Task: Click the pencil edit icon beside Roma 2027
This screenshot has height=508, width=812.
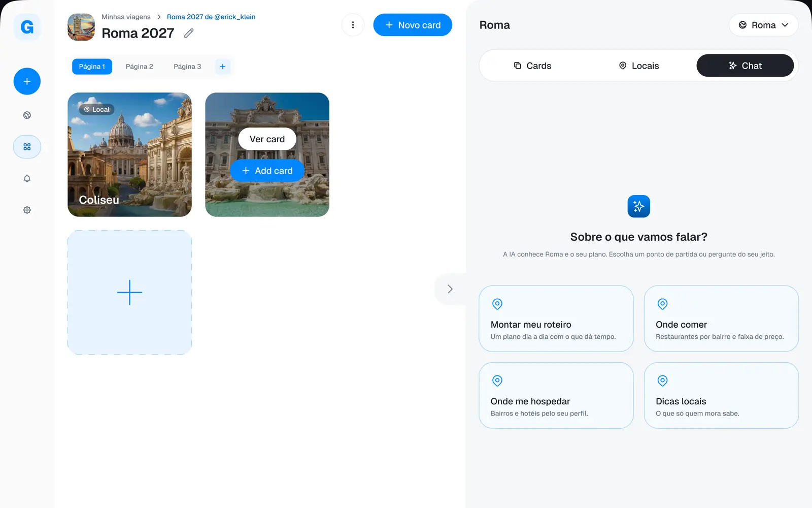Action: [x=189, y=33]
